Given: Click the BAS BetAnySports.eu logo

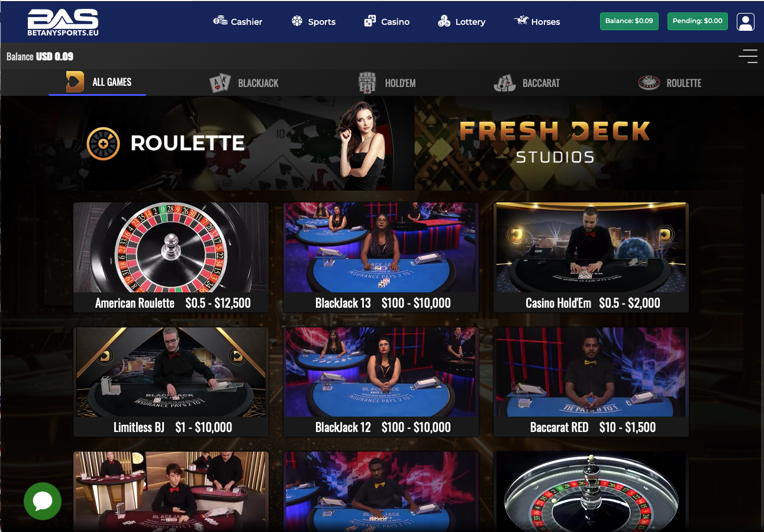Looking at the screenshot, I should coord(63,22).
